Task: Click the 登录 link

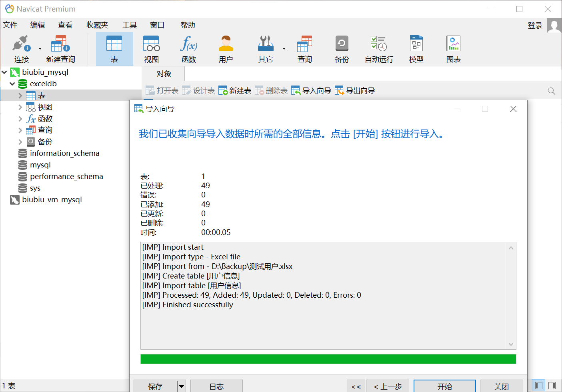Action: [535, 26]
